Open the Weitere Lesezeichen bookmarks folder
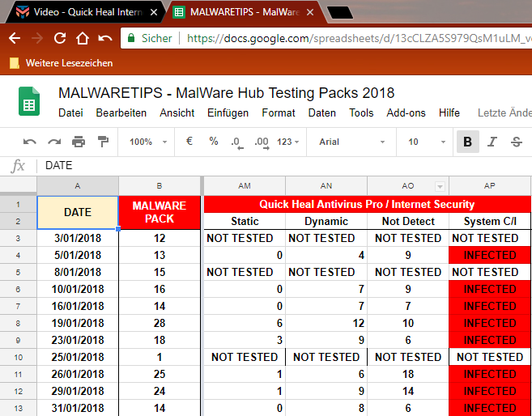Image resolution: width=532 pixels, height=416 pixels. point(61,63)
